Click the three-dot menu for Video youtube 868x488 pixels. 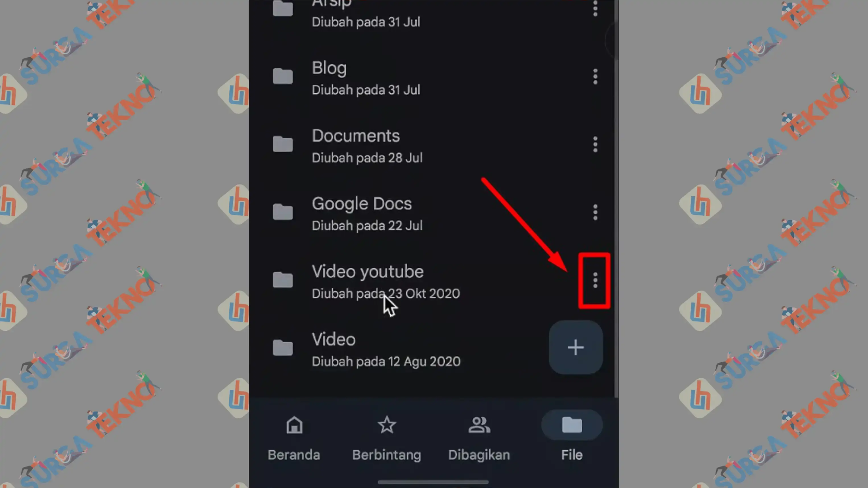pos(594,280)
